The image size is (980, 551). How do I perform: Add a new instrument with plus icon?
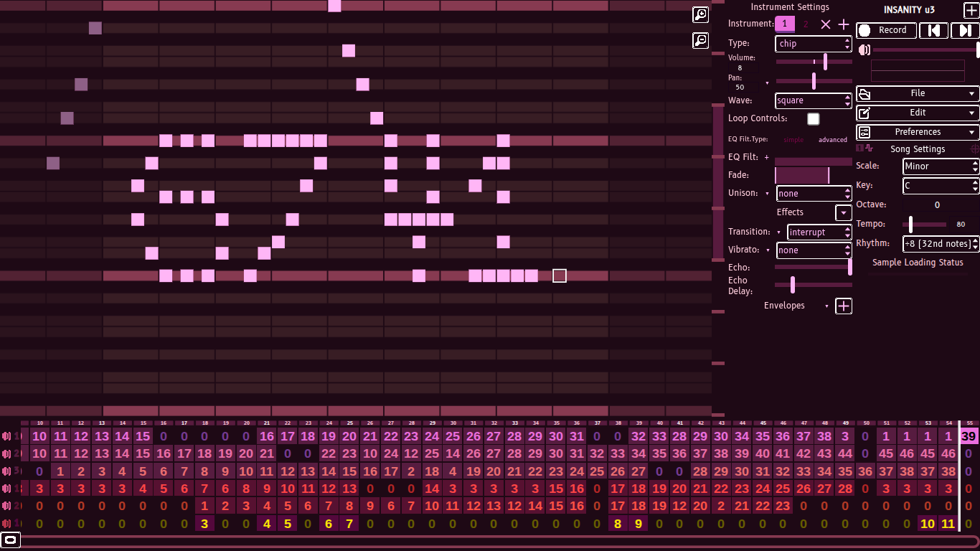pos(844,24)
